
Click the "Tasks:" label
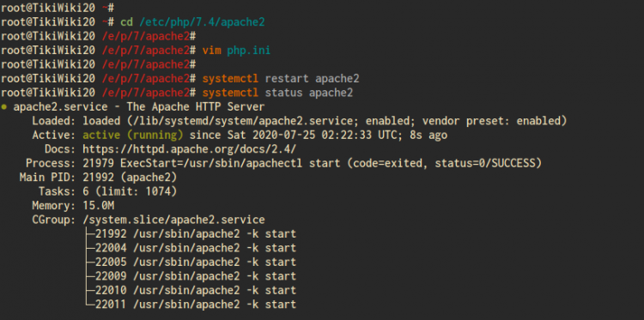click(x=58, y=191)
